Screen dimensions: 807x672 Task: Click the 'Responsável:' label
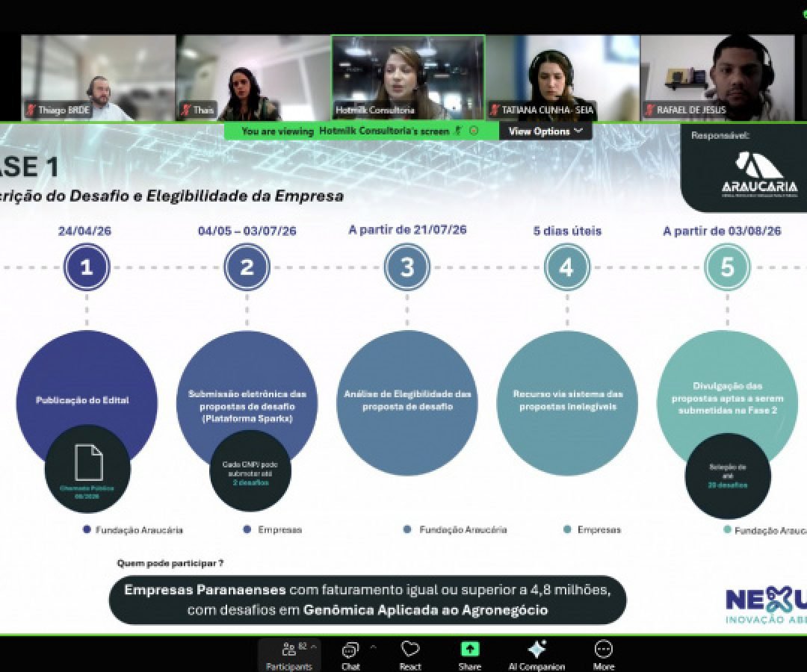tap(720, 136)
